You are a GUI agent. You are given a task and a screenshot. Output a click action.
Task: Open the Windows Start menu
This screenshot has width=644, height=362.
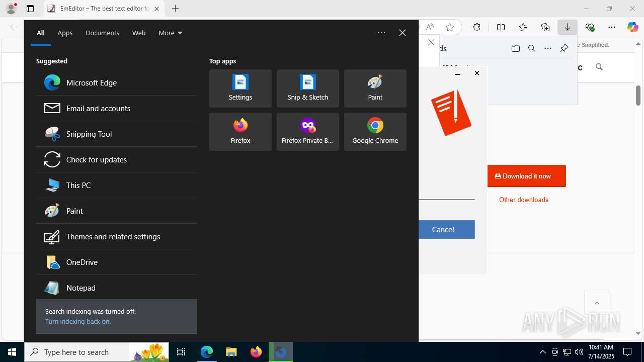pos(12,352)
